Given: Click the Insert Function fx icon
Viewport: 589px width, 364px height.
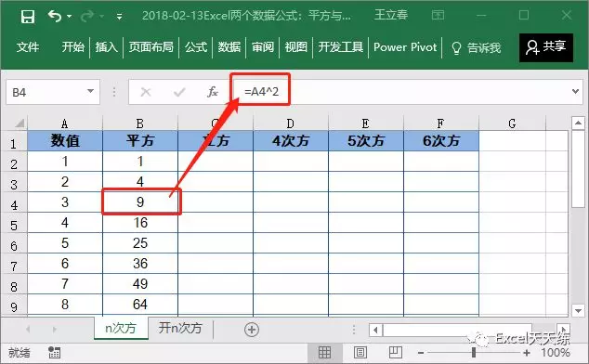Looking at the screenshot, I should coord(212,92).
